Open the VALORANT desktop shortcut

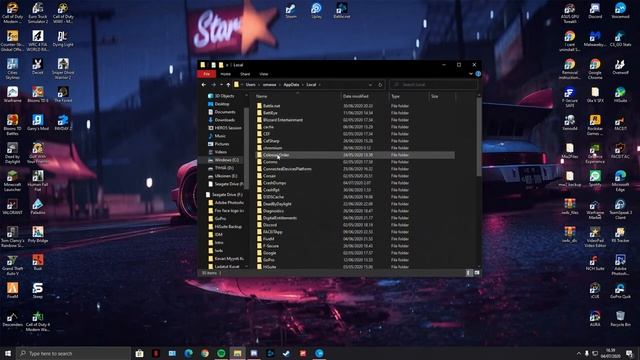(12, 207)
